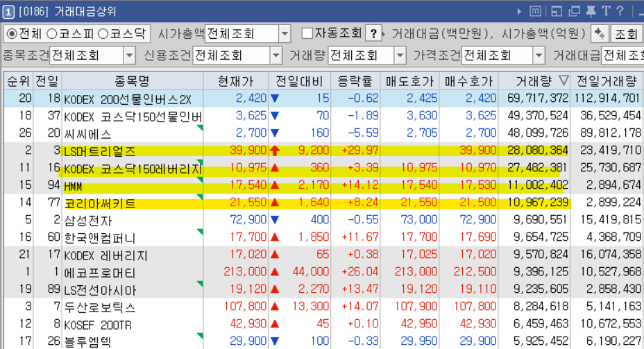Click the 매수호가 column header
The image size is (644, 349).
coord(468,81)
